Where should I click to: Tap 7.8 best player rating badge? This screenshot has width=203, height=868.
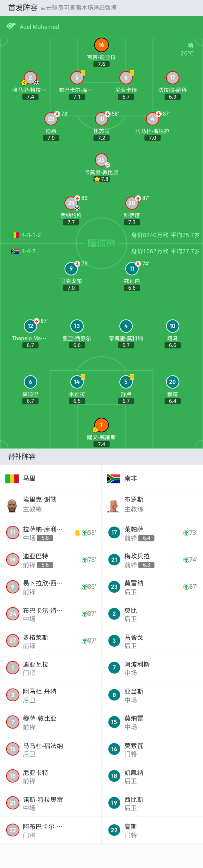(101, 179)
